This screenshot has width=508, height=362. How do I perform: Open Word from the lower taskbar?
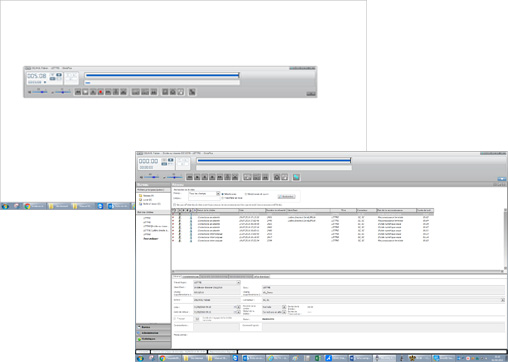pos(359,358)
